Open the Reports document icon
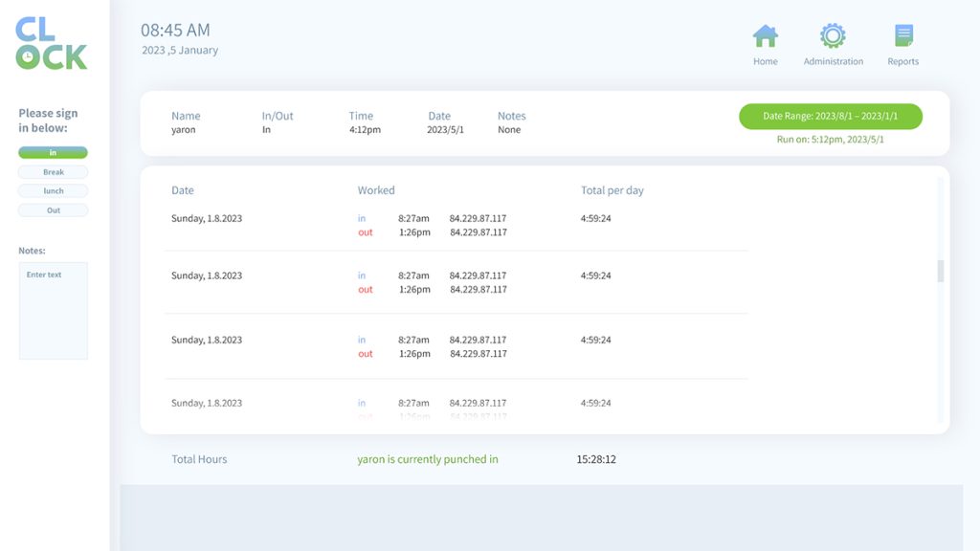 click(x=902, y=36)
